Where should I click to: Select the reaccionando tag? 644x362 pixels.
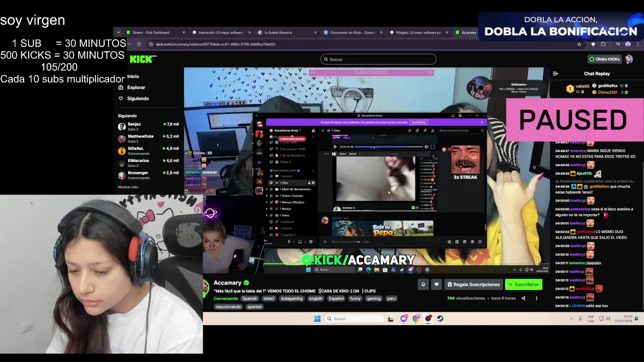pos(228,307)
